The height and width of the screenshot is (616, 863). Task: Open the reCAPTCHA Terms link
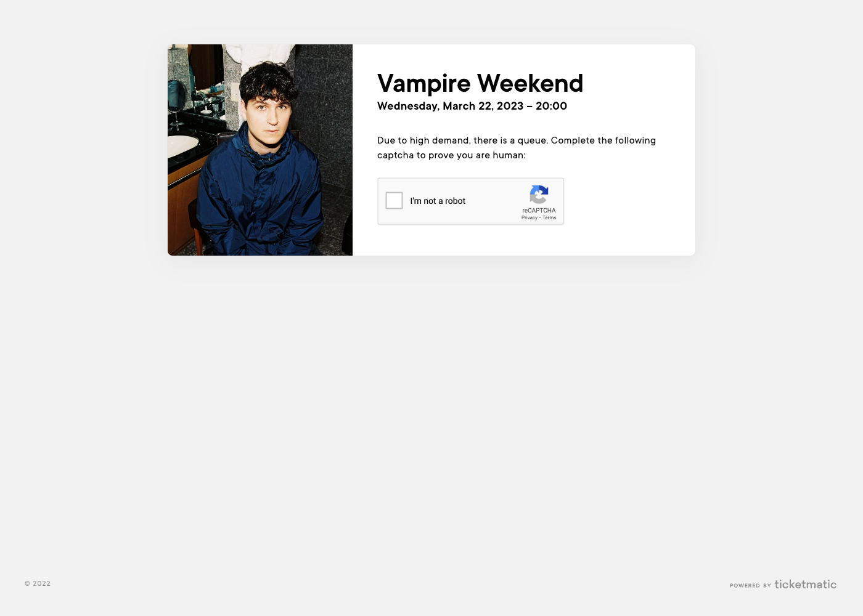549,217
